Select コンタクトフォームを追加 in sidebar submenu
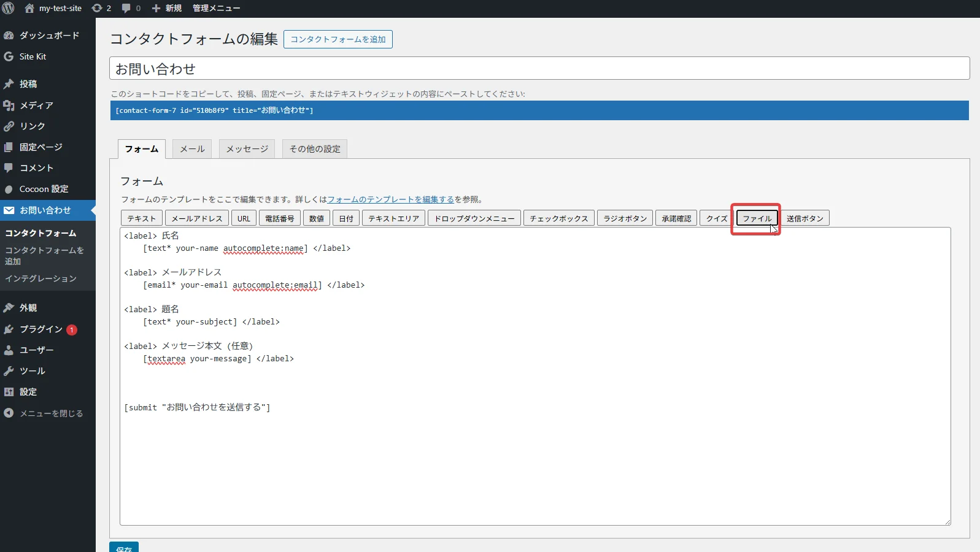980x552 pixels. (x=44, y=256)
